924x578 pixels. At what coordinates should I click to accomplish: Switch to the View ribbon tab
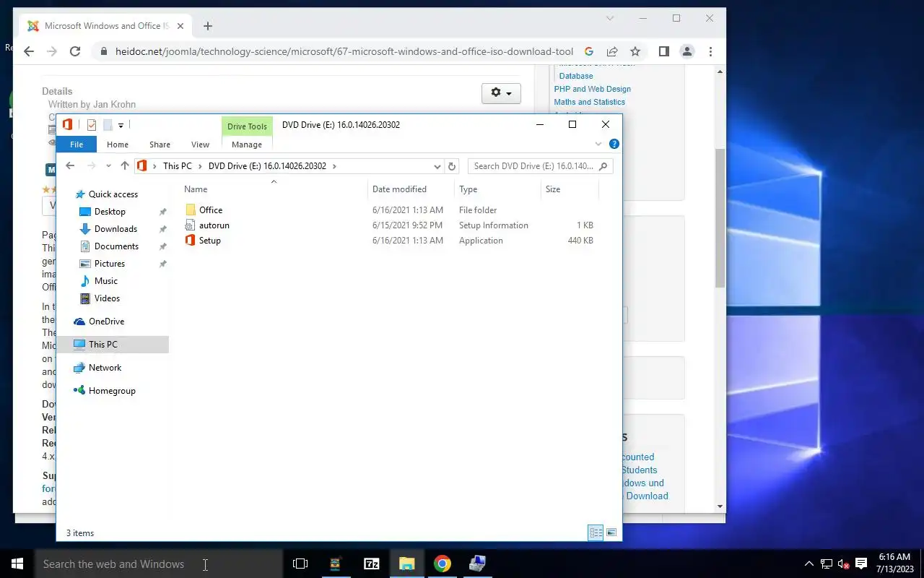coord(200,144)
